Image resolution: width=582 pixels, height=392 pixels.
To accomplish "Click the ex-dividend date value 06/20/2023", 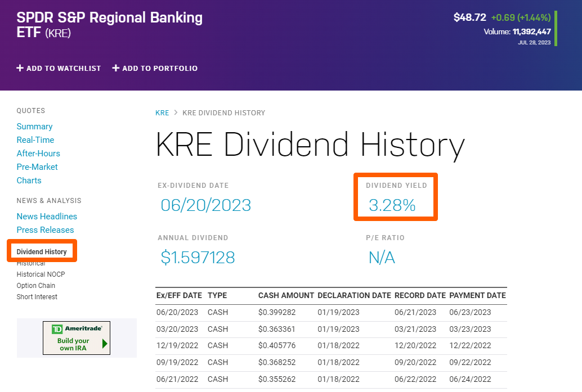I will pyautogui.click(x=206, y=205).
